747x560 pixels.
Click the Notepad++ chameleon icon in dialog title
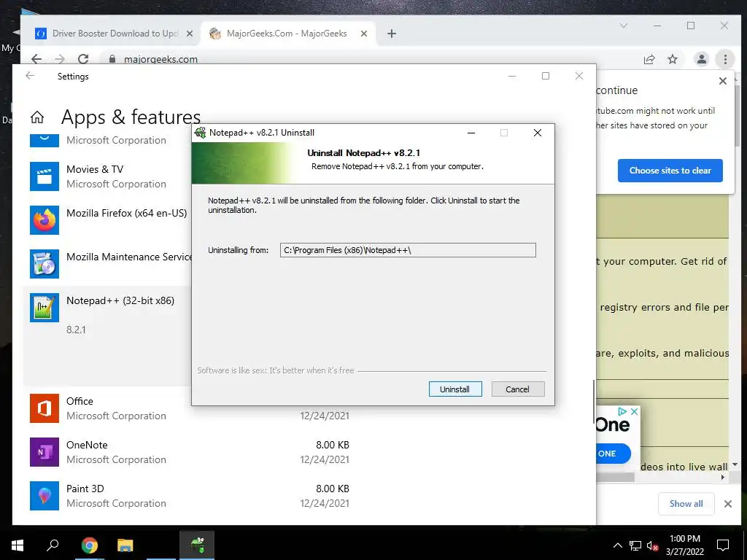[200, 133]
